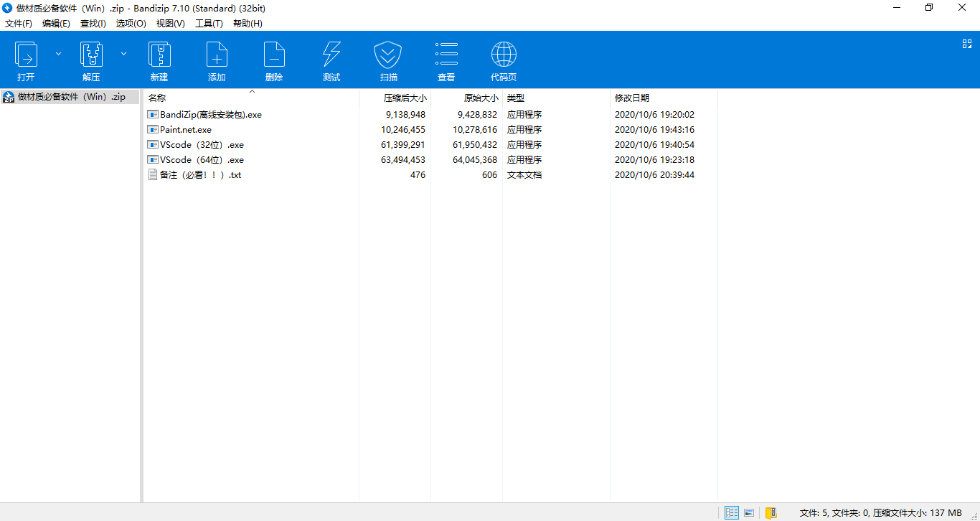The width and height of the screenshot is (980, 521).
Task: Click the grid icon at the toolbar's right end
Action: (966, 44)
